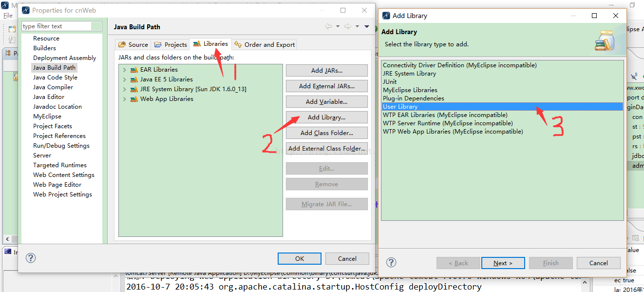Switch to the Libraries tab
The width and height of the screenshot is (644, 292).
click(210, 43)
